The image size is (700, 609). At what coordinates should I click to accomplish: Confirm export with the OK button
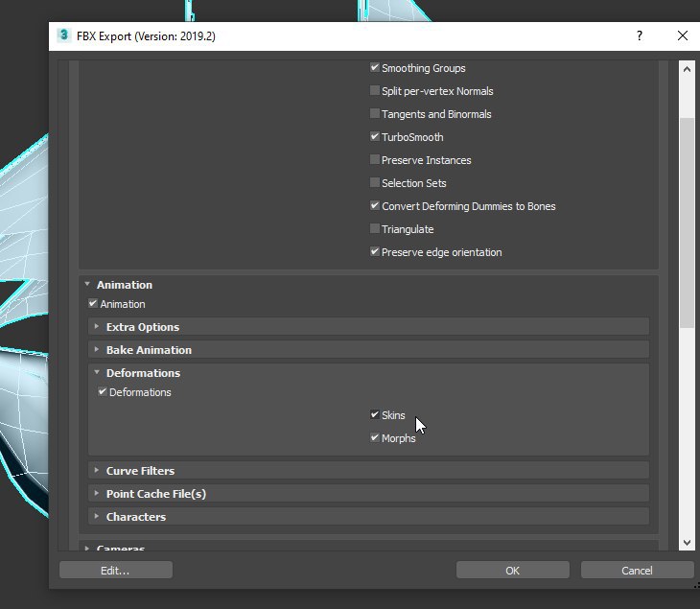(x=512, y=570)
